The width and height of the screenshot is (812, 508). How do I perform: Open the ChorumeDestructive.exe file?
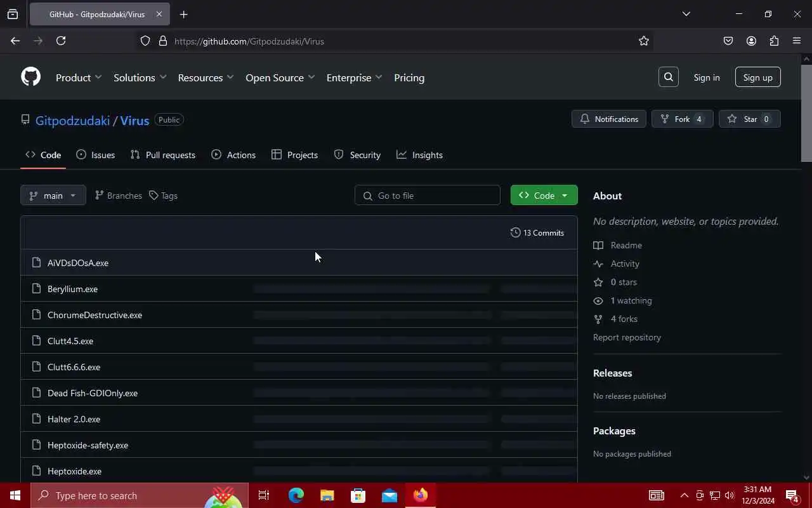(x=95, y=315)
